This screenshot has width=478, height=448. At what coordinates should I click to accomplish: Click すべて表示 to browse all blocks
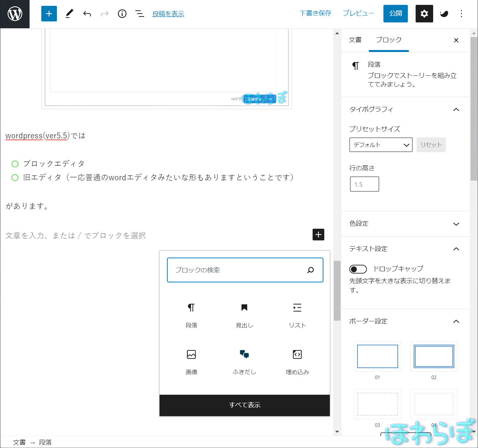click(x=245, y=405)
